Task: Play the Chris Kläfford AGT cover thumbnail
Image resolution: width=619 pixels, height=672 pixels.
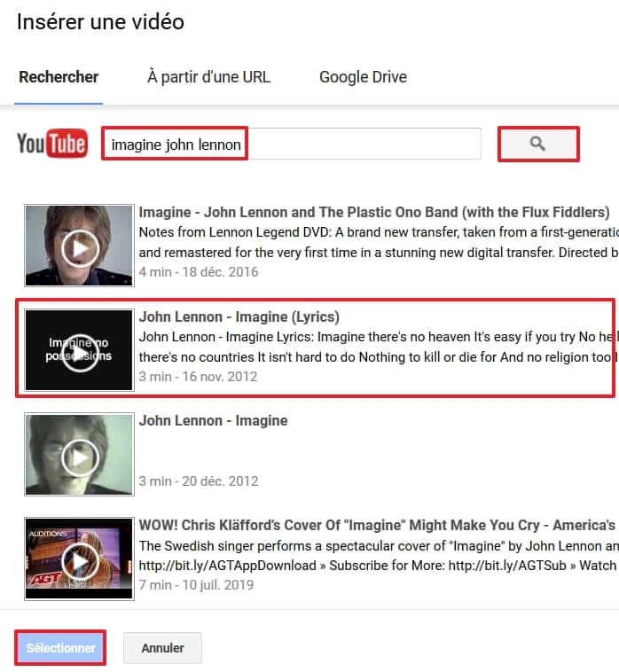Action: [x=79, y=559]
